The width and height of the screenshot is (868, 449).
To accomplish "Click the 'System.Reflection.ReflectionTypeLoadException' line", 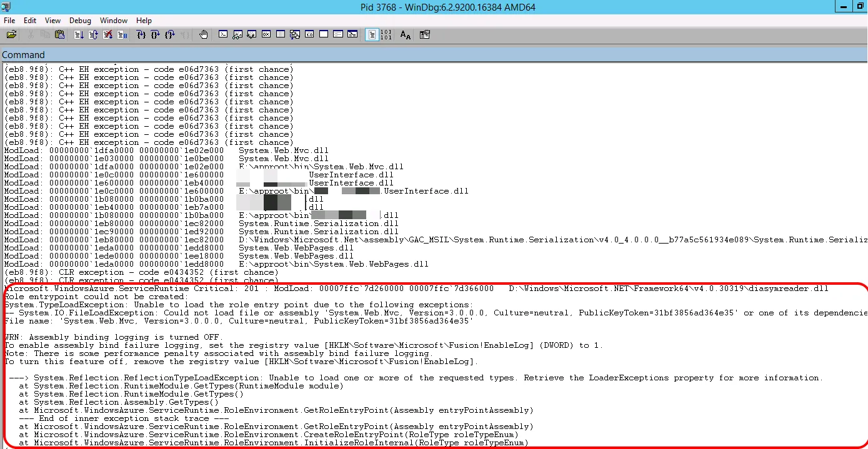I will [x=416, y=378].
